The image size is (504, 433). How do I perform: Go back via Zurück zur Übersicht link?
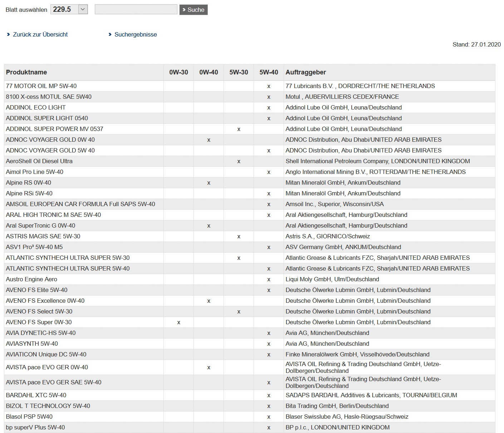(40, 35)
